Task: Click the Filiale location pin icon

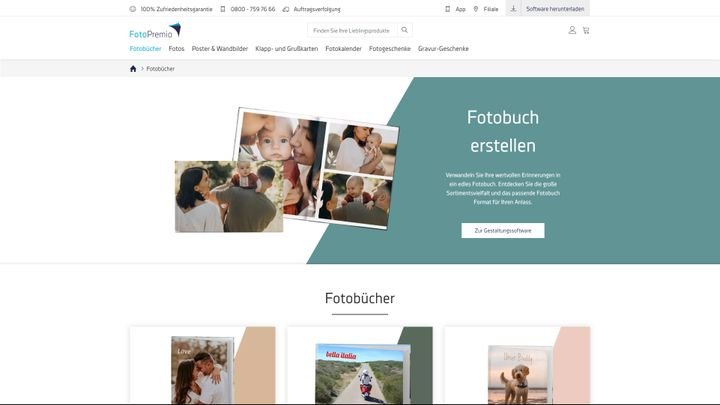Action: point(476,9)
